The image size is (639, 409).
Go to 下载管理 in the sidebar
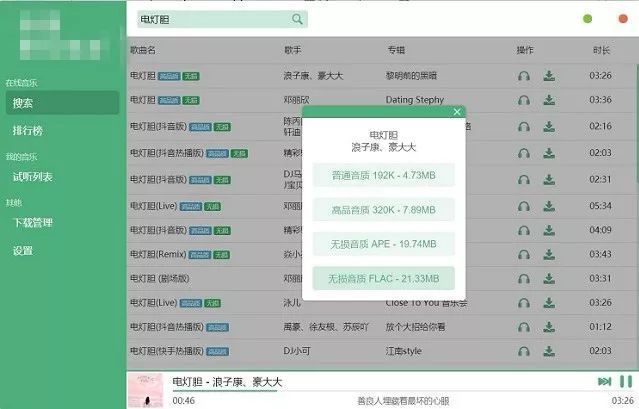33,222
